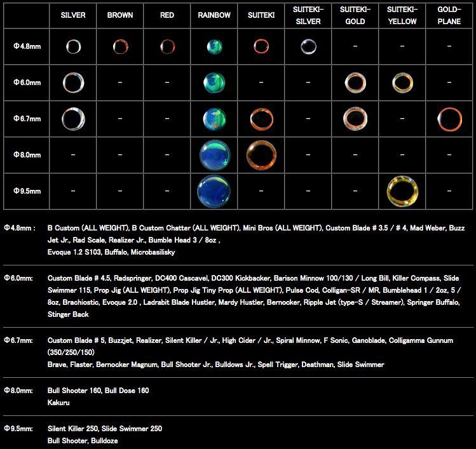Viewport: 476px width, 449px height.
Task: Click the Suiteki-Gold 6.0mm eye image
Action: (355, 83)
